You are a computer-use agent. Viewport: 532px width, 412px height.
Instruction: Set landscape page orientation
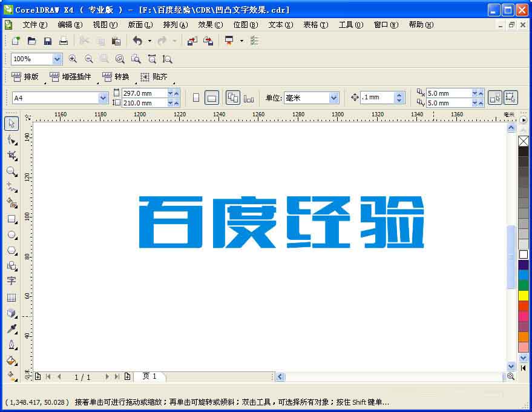[x=212, y=98]
